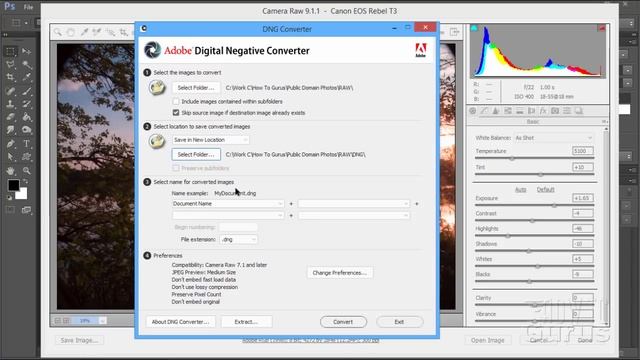Toggle Preserve subfolders checkbox
The height and width of the screenshot is (360, 640).
(x=176, y=168)
